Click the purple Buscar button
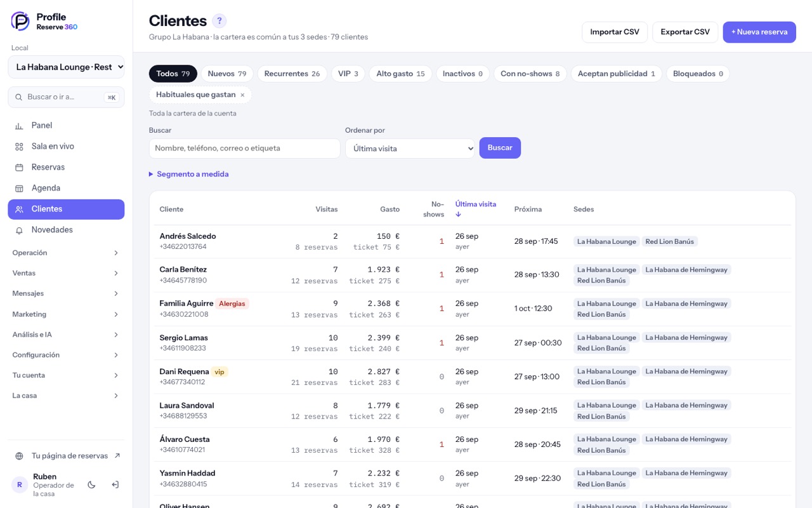Screen dimensions: 812x508 click(x=500, y=148)
